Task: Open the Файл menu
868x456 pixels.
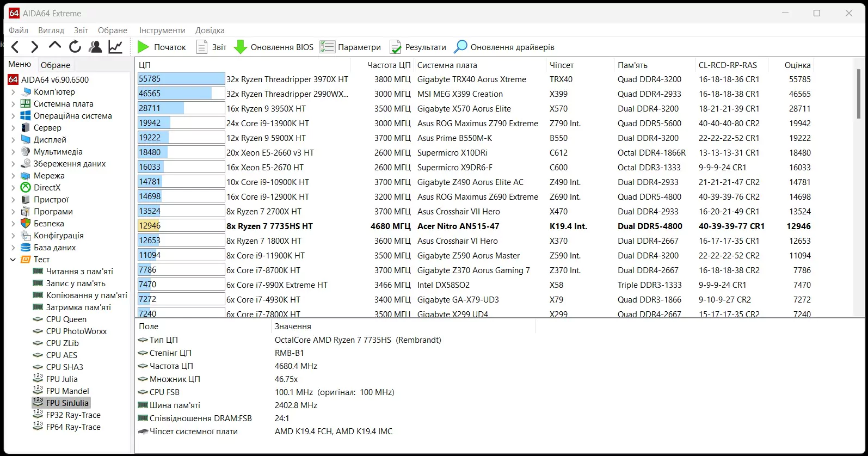Action: tap(19, 30)
